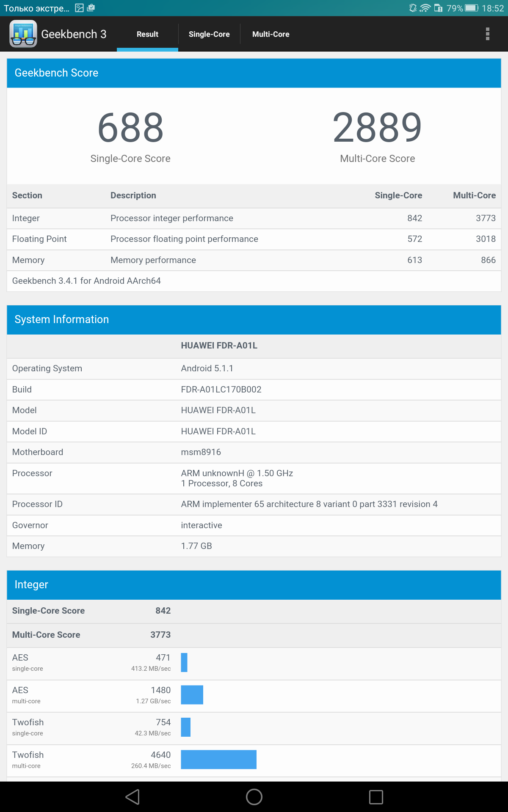Tap the Model row label
The width and height of the screenshot is (508, 812).
coord(24,410)
